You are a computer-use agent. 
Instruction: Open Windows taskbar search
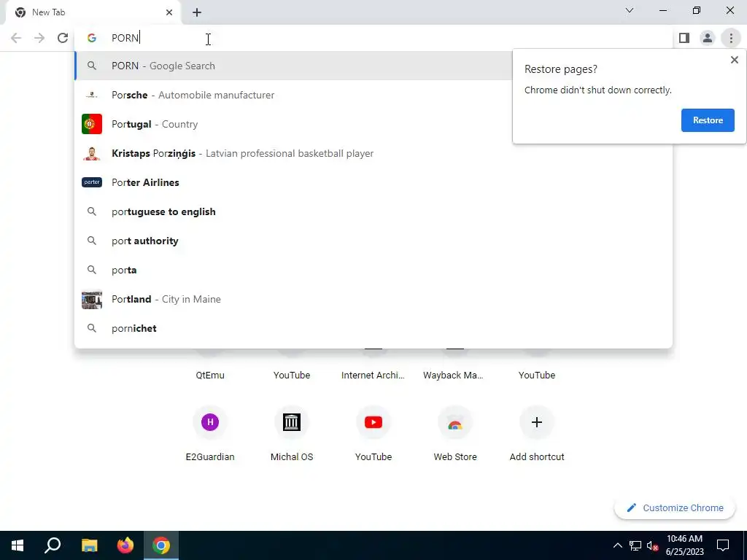coord(53,545)
